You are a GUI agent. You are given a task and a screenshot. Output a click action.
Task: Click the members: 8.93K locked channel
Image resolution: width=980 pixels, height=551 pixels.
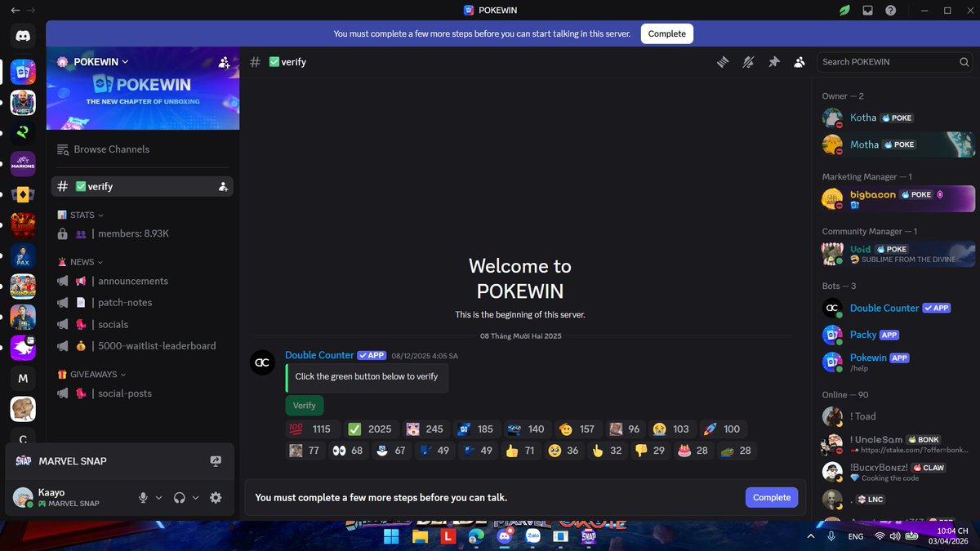pos(142,234)
